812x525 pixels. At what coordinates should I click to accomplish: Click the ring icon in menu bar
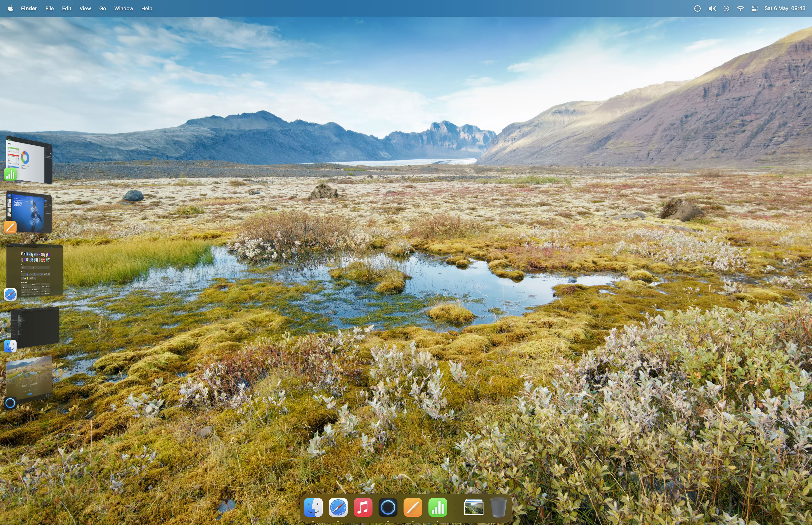pos(697,8)
